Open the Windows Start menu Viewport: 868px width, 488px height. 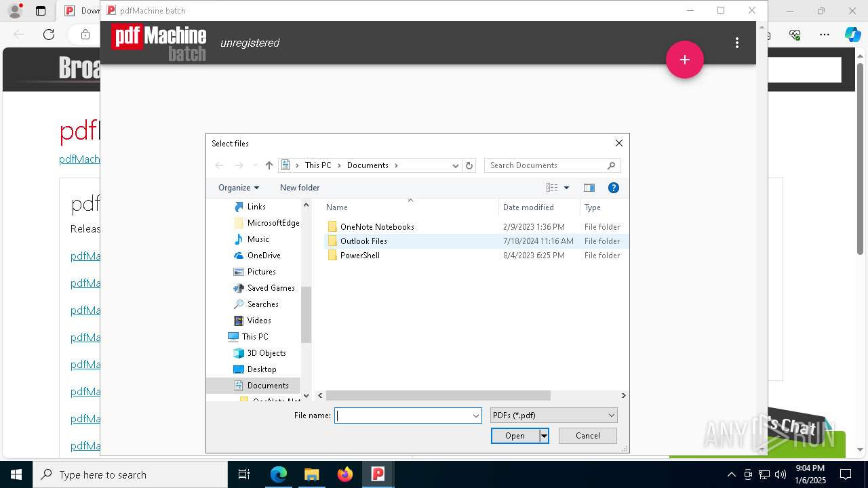point(16,474)
